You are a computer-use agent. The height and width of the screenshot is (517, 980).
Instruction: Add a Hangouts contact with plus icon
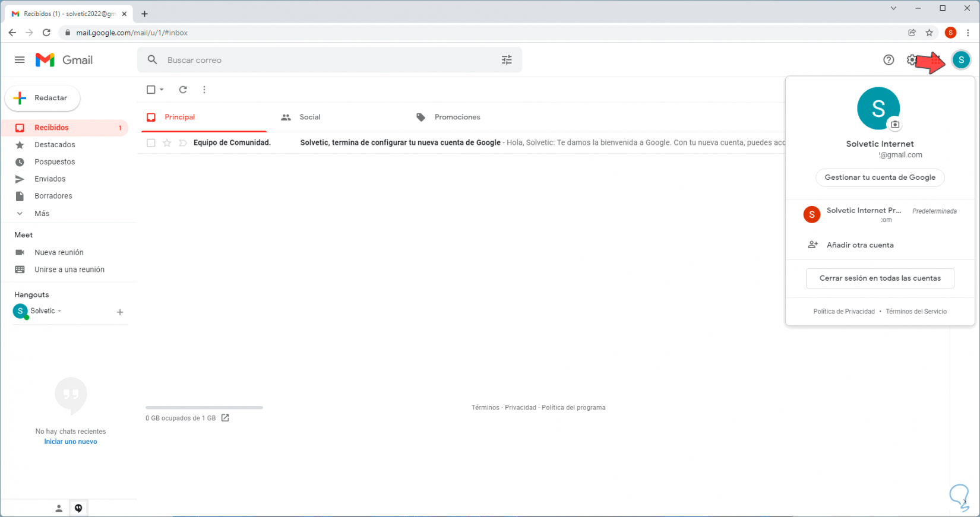click(x=120, y=312)
